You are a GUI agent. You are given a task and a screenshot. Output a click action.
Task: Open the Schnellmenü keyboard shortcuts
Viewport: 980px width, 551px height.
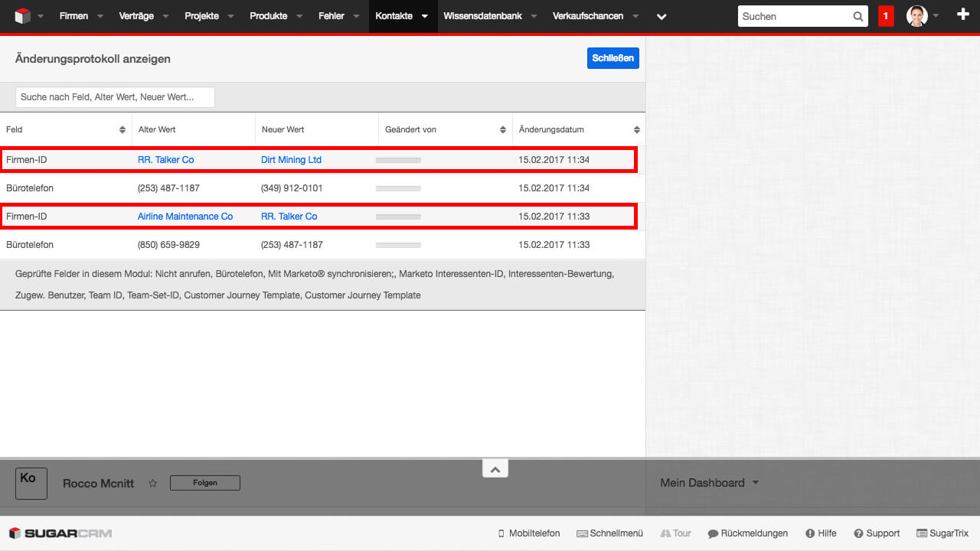609,533
